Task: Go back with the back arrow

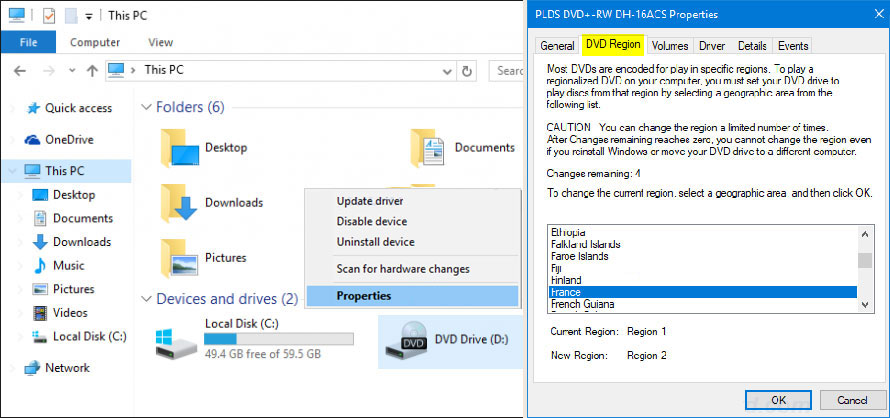Action: (20, 70)
